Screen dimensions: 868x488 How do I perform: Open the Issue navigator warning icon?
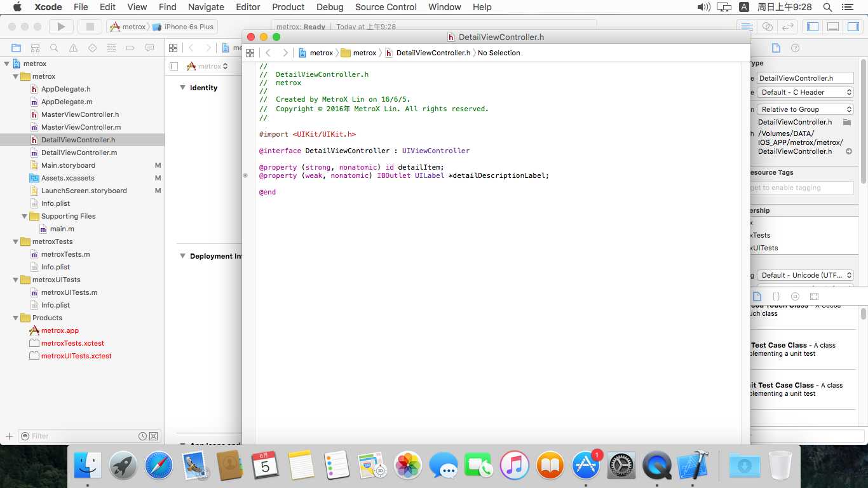tap(73, 48)
